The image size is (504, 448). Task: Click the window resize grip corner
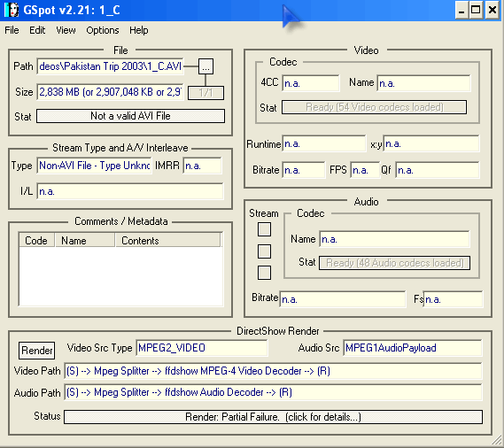pyautogui.click(x=497, y=440)
